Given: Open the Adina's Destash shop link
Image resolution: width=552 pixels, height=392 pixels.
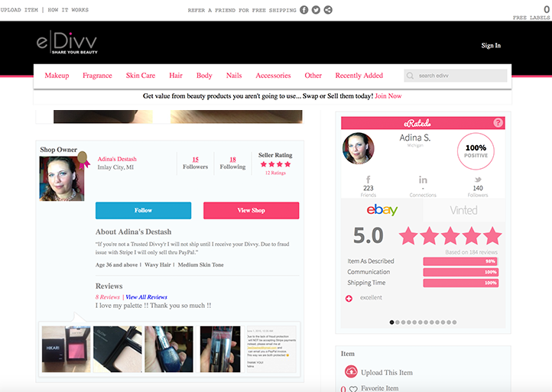Looking at the screenshot, I should pyautogui.click(x=117, y=159).
